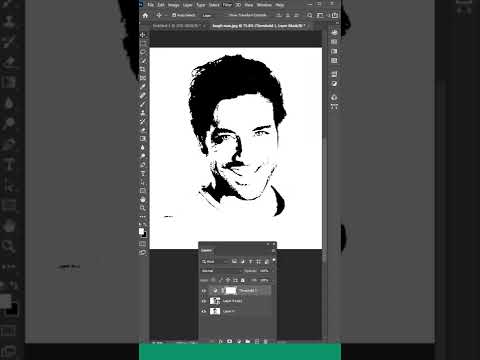Click the Add layer style fx icon
This screenshot has height=360, width=480.
pyautogui.click(x=221, y=341)
